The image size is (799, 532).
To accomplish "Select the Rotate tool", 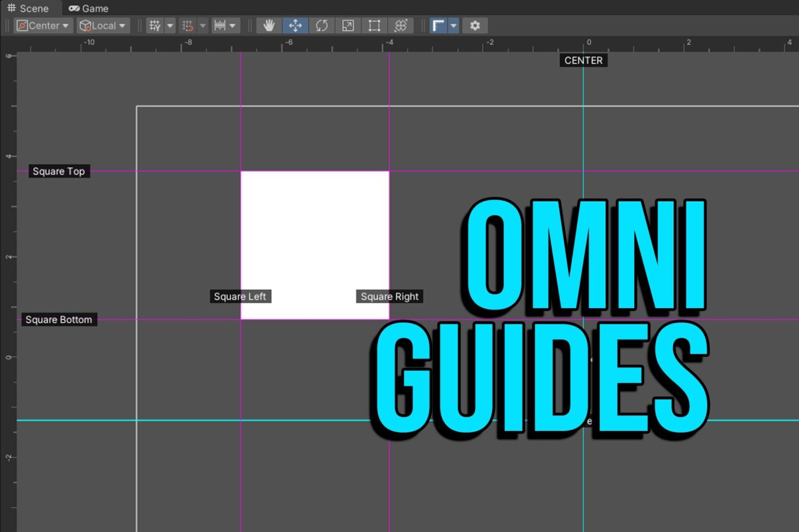I will tap(321, 26).
